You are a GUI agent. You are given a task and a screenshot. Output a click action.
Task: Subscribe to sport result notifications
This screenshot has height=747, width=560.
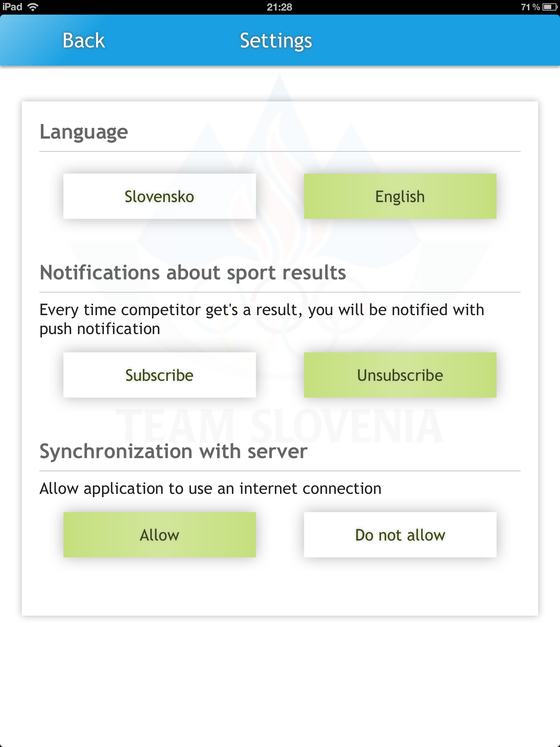click(x=160, y=375)
